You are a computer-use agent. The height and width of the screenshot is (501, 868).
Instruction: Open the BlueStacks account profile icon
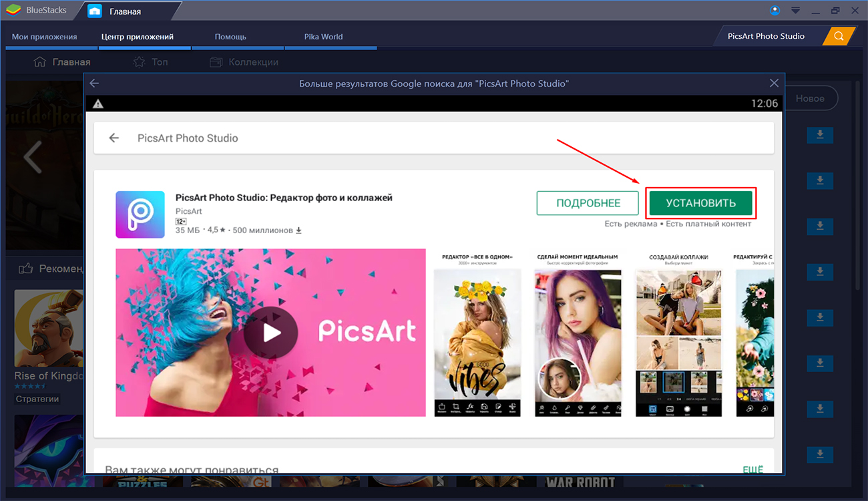pyautogui.click(x=775, y=10)
